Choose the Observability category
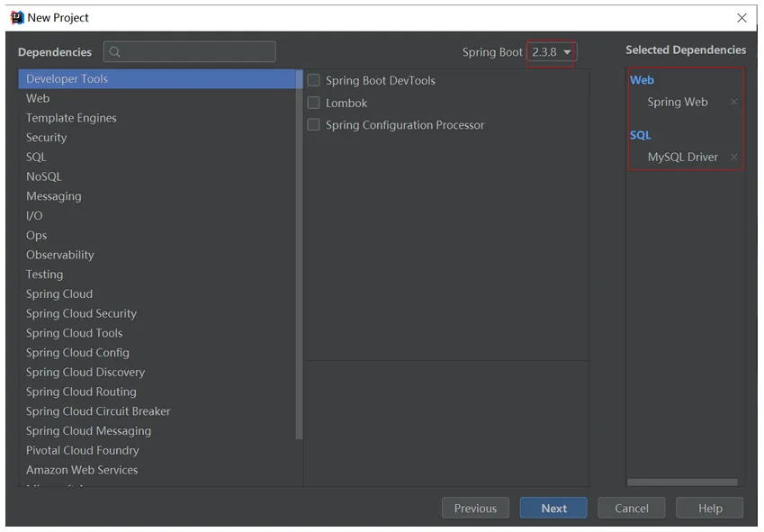764x532 pixels. [x=157, y=255]
